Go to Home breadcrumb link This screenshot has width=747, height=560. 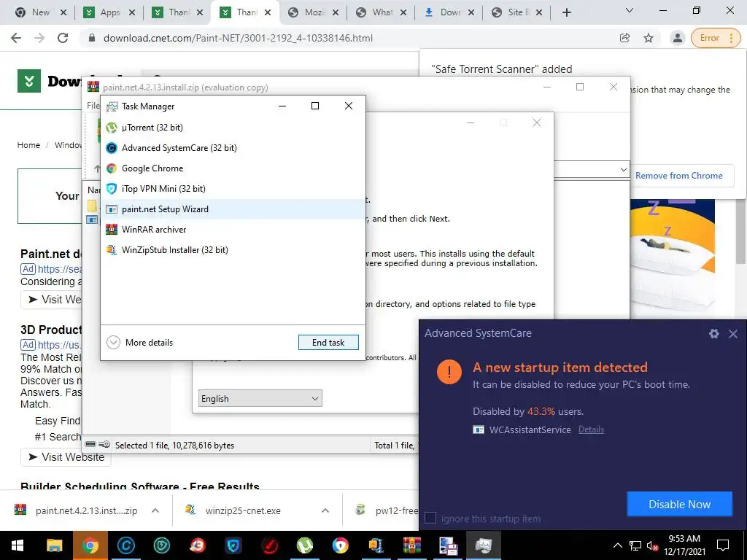click(x=28, y=145)
